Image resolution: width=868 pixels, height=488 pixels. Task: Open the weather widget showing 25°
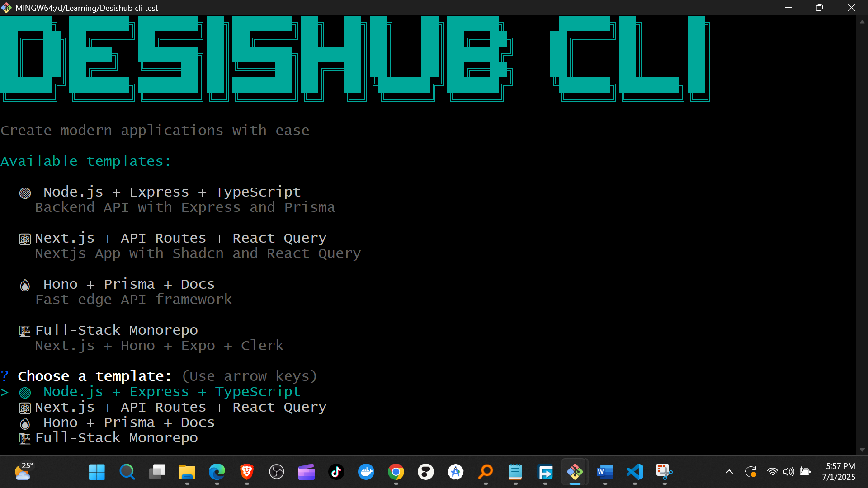[24, 471]
